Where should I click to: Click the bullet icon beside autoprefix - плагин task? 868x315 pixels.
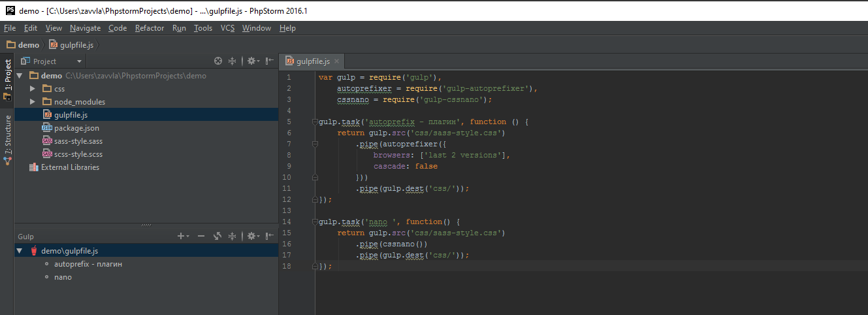click(x=46, y=264)
